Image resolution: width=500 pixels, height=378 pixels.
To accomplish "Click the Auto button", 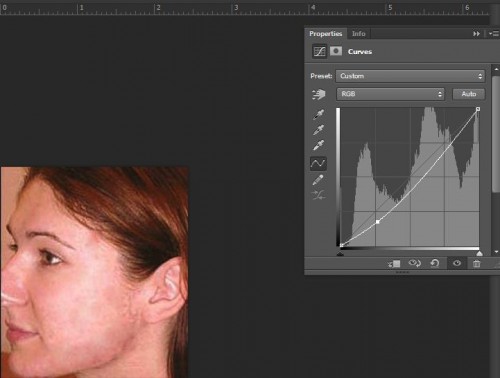I will 469,94.
